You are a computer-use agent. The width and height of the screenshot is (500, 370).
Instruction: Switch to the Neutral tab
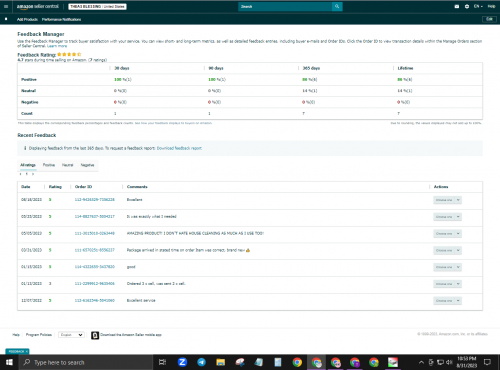67,165
